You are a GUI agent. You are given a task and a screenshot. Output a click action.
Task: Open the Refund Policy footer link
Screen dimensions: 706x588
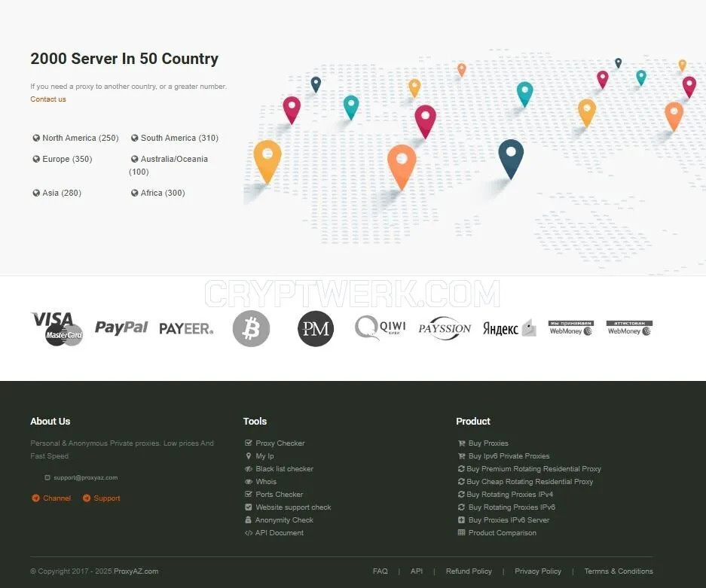[x=469, y=571]
